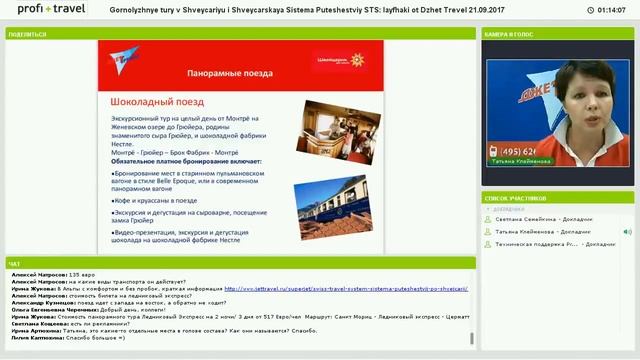Image resolution: width=640 pixels, height=360 pixels.
Task: Click the webinar title in the top bar
Action: 307,10
